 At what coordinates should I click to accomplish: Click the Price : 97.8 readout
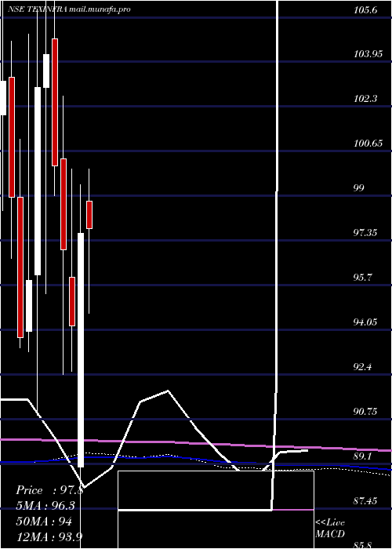[49, 490]
